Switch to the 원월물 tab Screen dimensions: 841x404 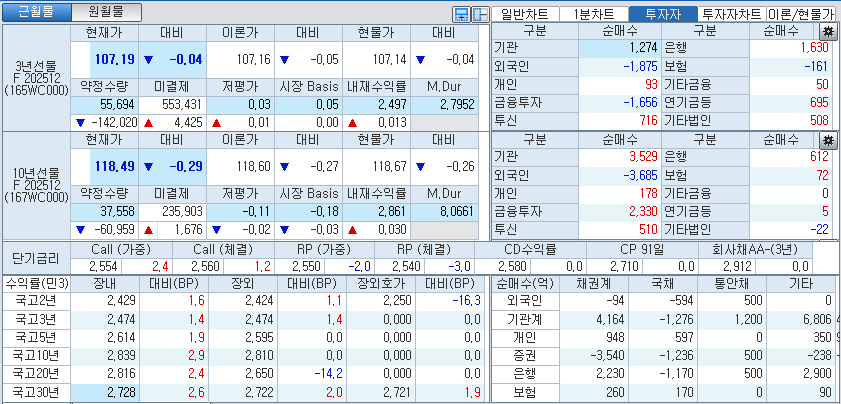tap(106, 12)
